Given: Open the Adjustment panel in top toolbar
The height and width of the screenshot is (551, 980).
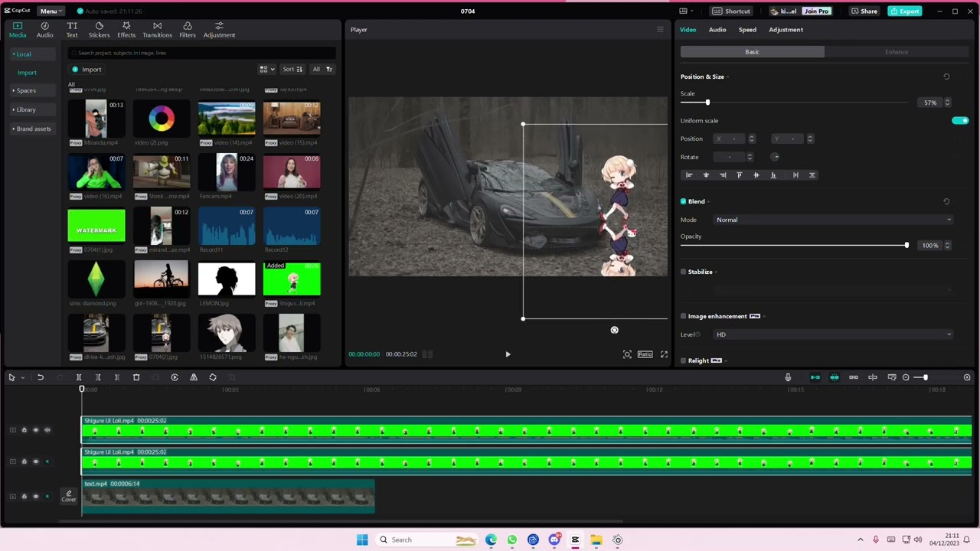Looking at the screenshot, I should point(219,30).
